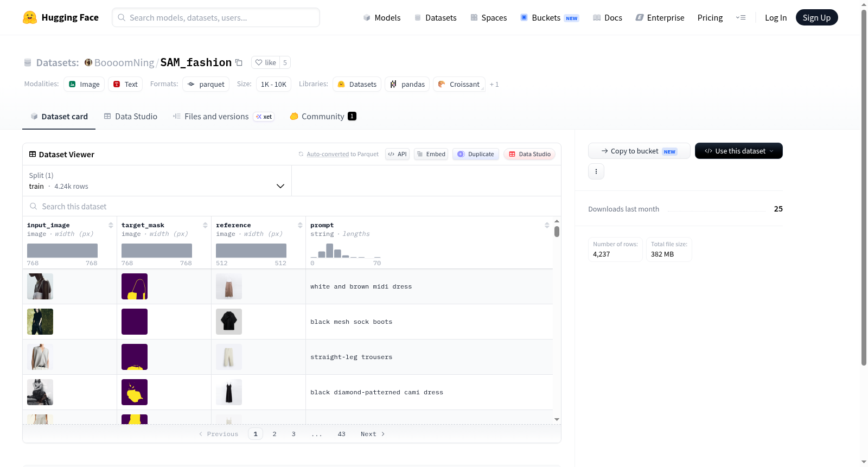Click the input_image width histogram bar

point(62,251)
